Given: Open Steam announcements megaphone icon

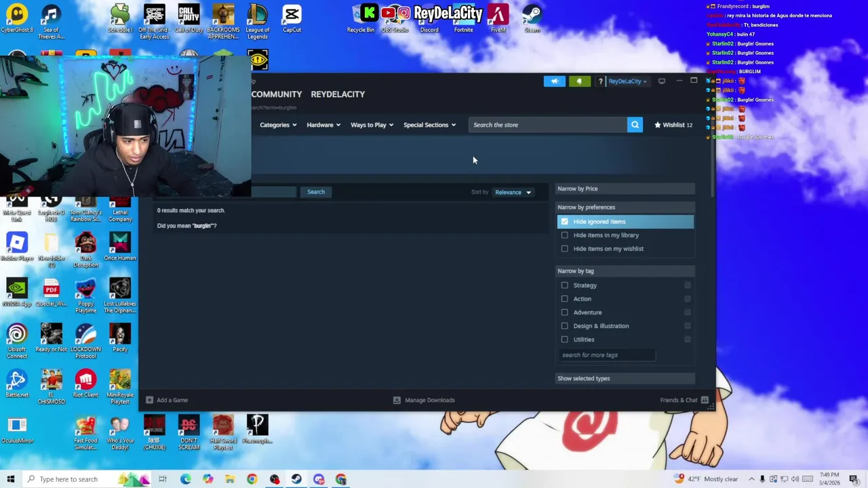Looking at the screenshot, I should 554,81.
